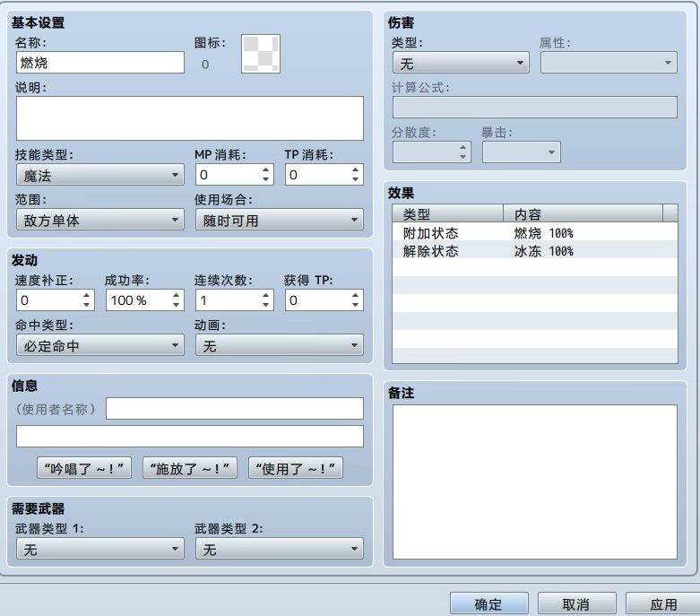Open the 技能类型 dropdown showing 魔法

(x=100, y=175)
